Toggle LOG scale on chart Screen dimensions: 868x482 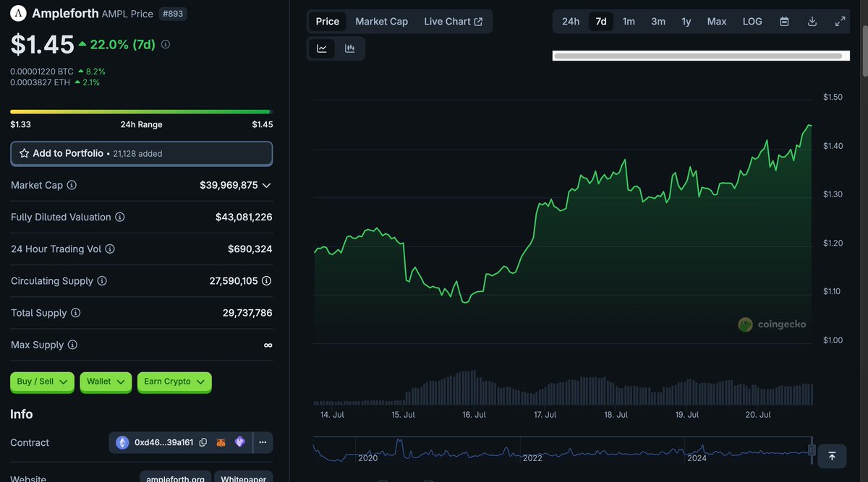(x=752, y=22)
